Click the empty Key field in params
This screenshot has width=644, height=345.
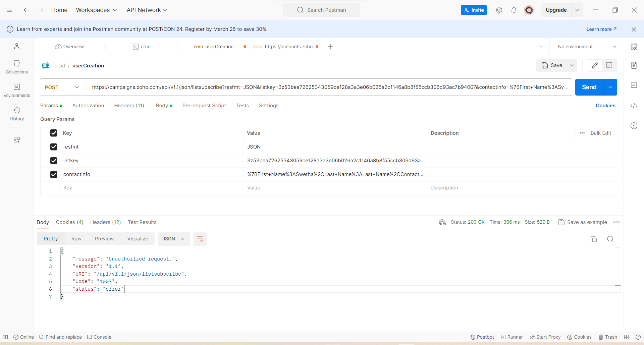coord(152,188)
